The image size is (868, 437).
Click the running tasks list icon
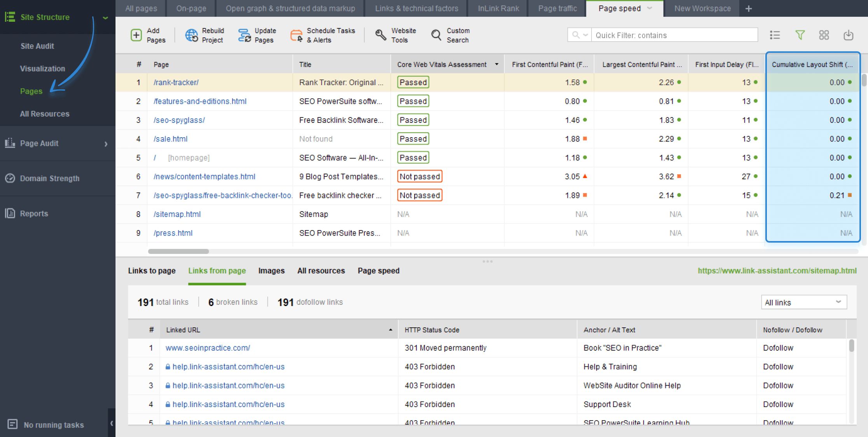click(x=12, y=424)
